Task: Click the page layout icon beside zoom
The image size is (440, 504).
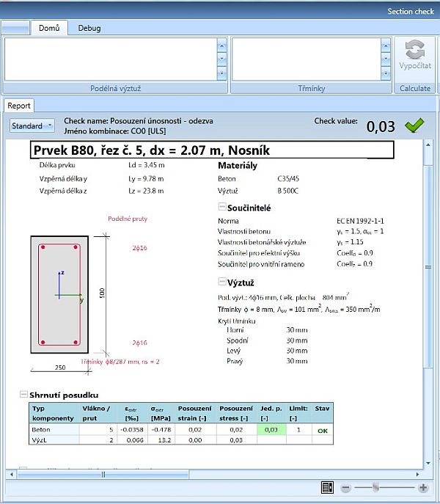Action: pos(327,488)
